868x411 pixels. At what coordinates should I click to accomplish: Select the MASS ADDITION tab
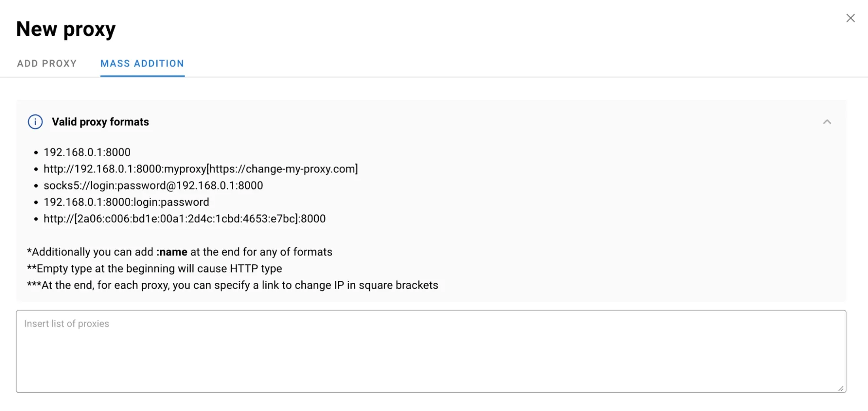pyautogui.click(x=142, y=63)
